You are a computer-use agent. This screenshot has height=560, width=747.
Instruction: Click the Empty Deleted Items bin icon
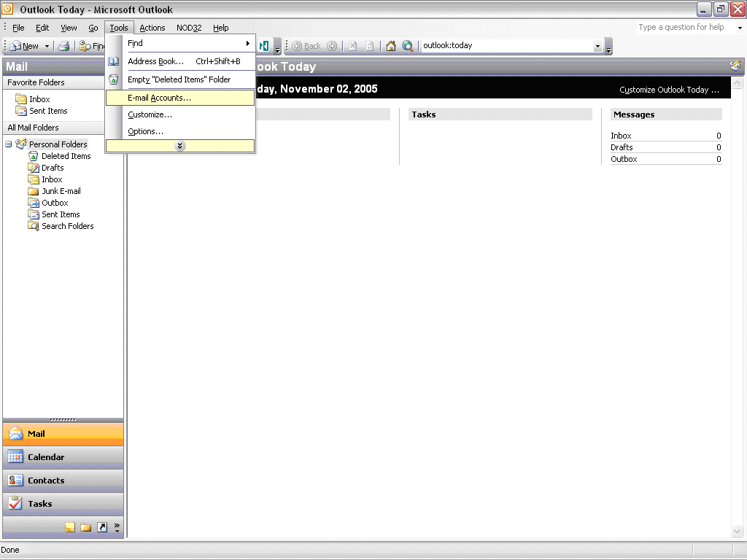point(113,79)
